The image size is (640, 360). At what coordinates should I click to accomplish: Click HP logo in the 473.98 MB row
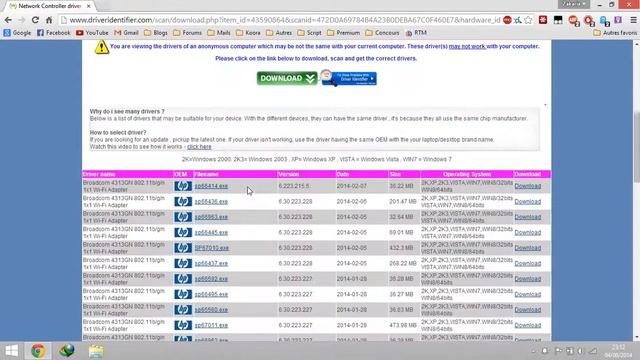pos(183,325)
